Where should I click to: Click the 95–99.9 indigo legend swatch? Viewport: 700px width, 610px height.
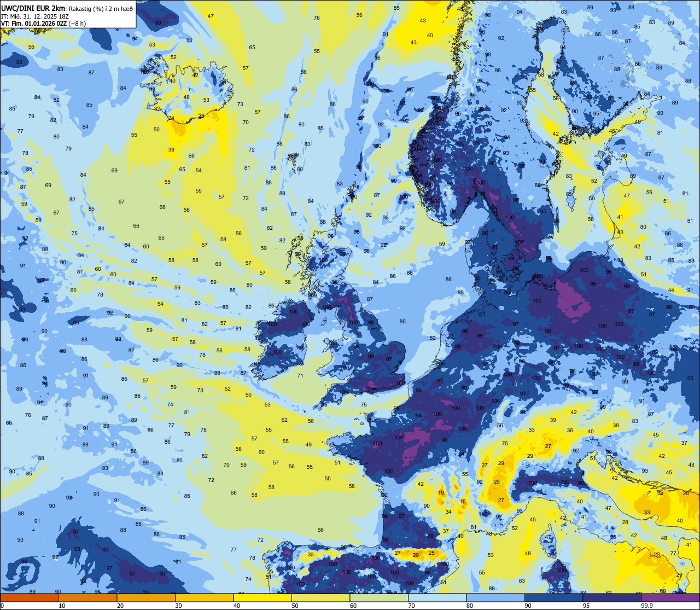[612, 597]
